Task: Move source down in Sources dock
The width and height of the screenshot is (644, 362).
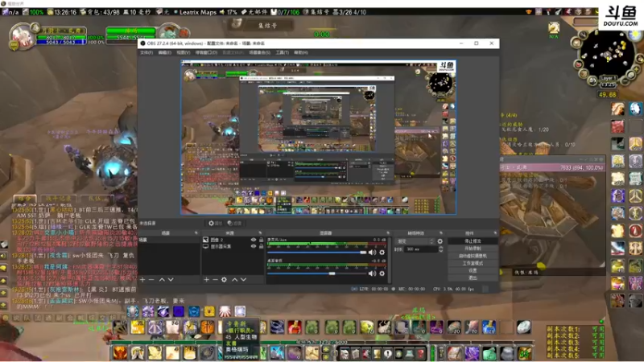Action: point(243,279)
